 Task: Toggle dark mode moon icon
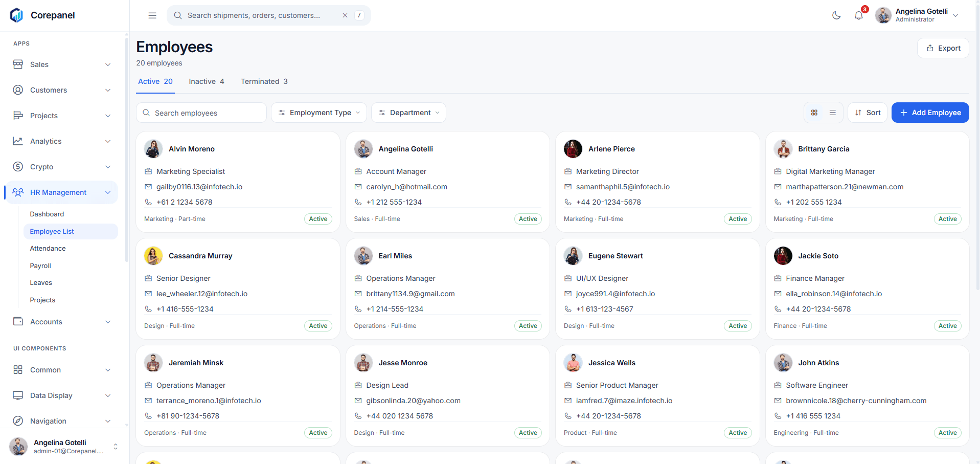836,15
